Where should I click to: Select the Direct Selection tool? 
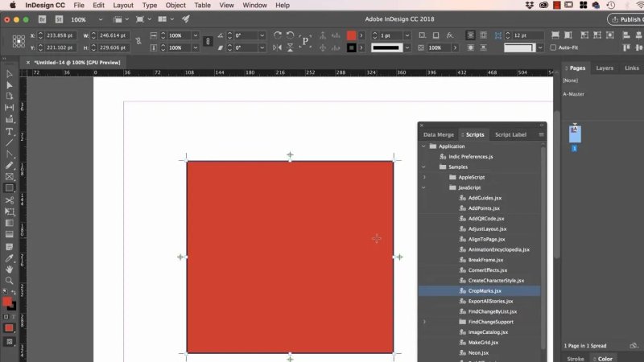[x=9, y=85]
